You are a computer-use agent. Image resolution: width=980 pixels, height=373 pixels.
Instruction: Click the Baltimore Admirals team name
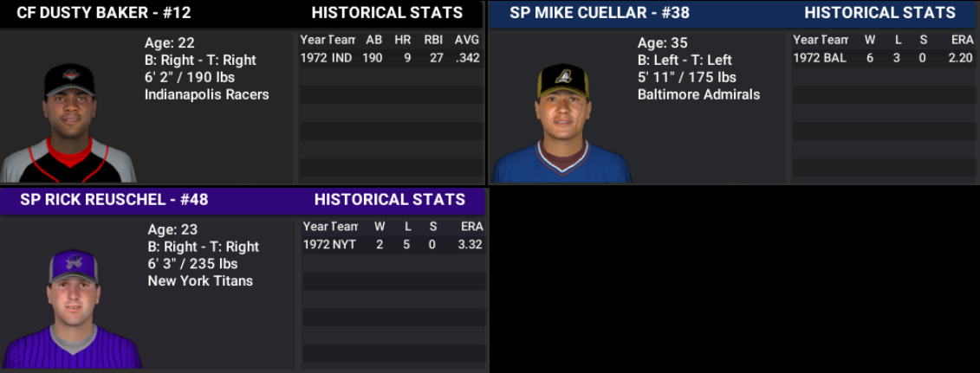[698, 95]
